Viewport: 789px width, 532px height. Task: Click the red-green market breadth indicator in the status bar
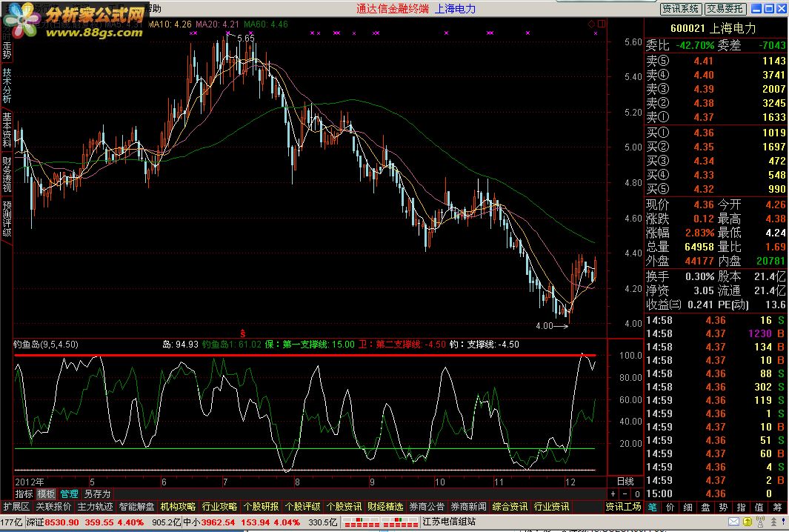pyautogui.click(x=381, y=522)
